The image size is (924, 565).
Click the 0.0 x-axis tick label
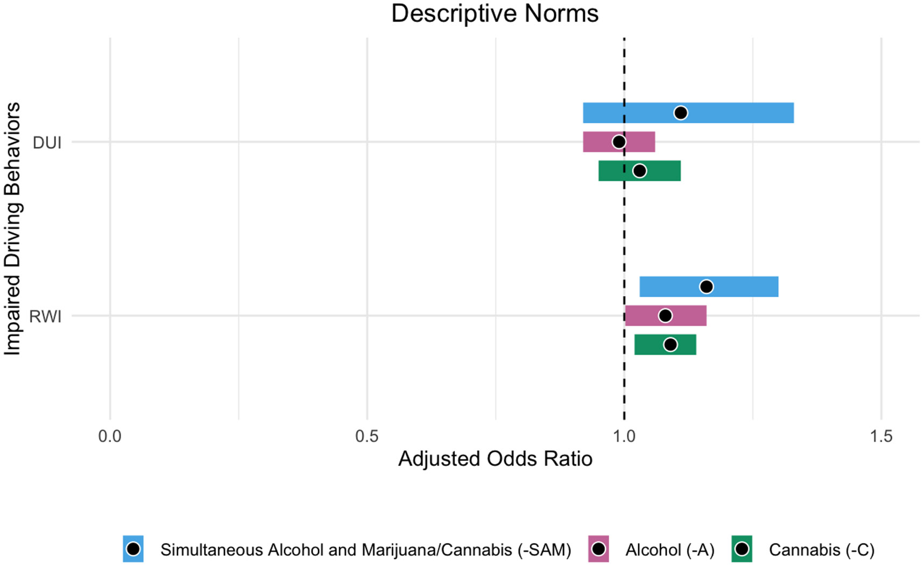click(x=110, y=436)
